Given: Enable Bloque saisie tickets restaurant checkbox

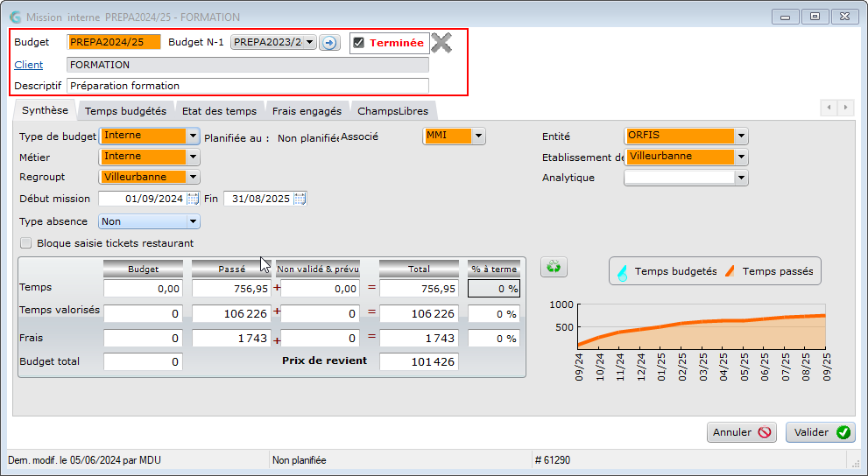Looking at the screenshot, I should click(x=25, y=242).
